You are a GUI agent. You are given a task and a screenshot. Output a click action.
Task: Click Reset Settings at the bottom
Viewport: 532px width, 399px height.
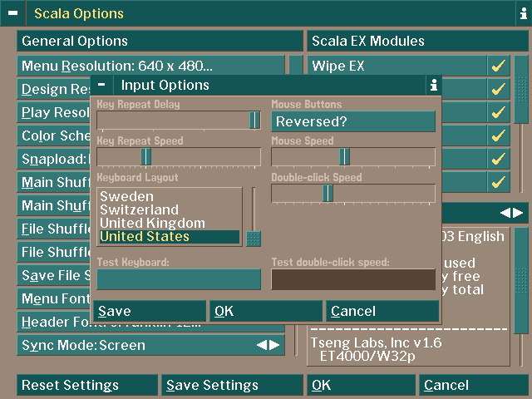(86, 385)
